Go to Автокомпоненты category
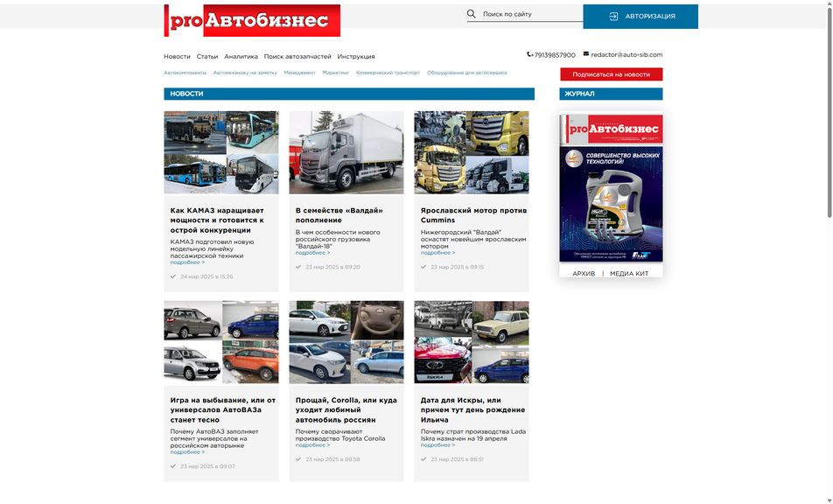This screenshot has height=504, width=833. 185,73
